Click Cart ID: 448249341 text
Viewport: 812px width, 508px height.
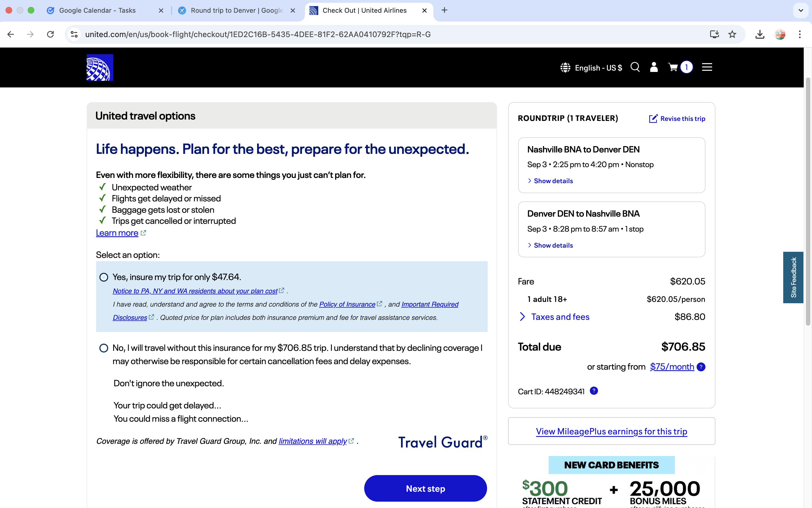tap(551, 392)
